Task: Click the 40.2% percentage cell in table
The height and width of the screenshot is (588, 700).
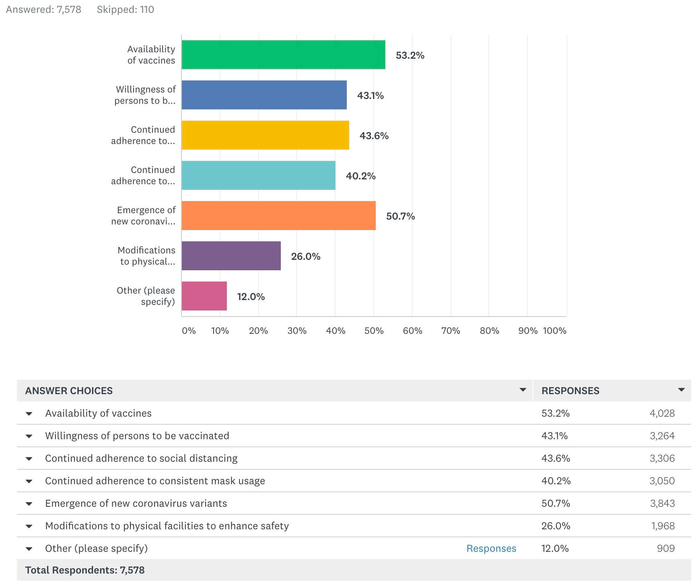Action: (556, 481)
